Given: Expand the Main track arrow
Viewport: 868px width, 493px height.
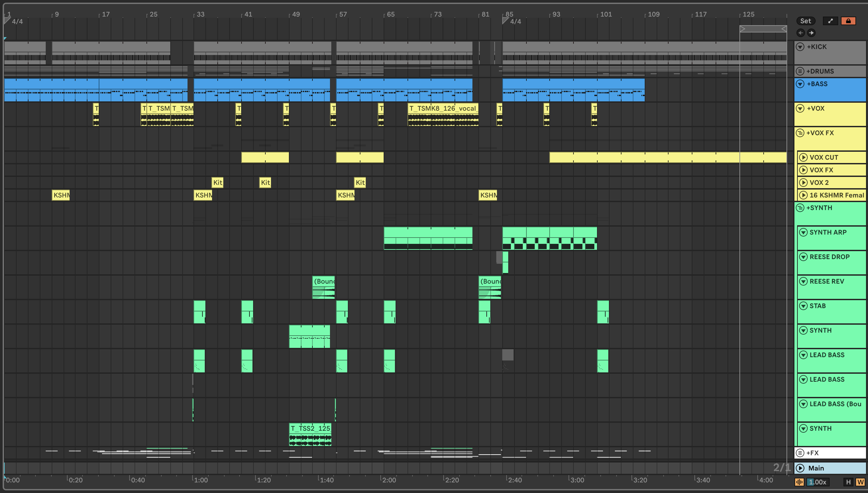Looking at the screenshot, I should (800, 468).
